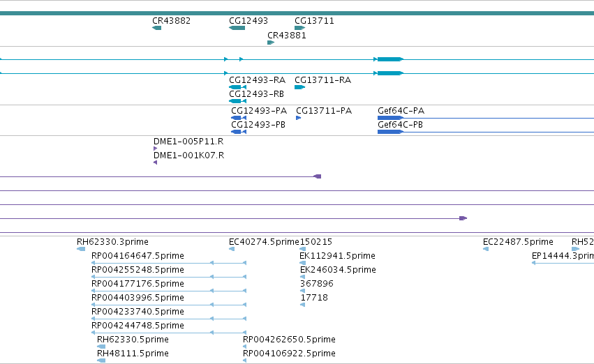The image size is (594, 364).
Task: Select the DME1-005P11.R arrow marker
Action: coord(156,149)
